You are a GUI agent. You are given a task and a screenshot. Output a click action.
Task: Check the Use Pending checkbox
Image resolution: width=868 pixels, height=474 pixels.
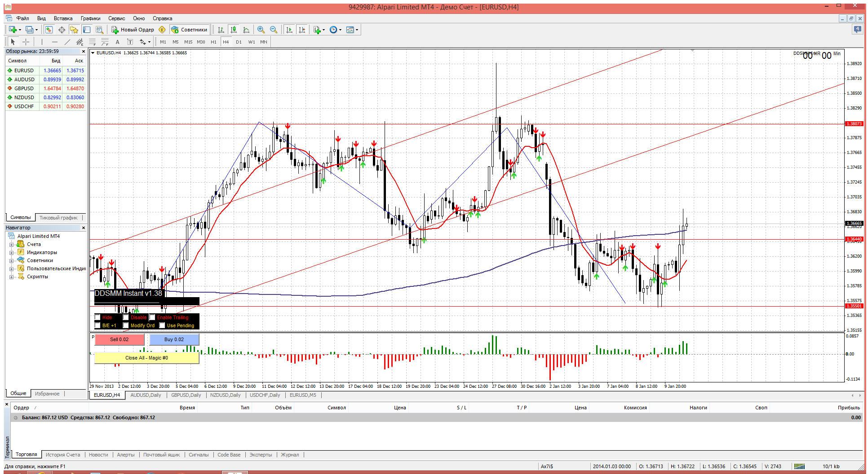(x=162, y=325)
